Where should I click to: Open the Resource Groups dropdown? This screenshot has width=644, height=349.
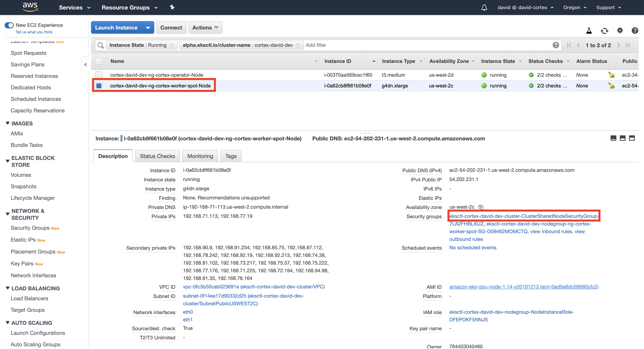coord(130,7)
